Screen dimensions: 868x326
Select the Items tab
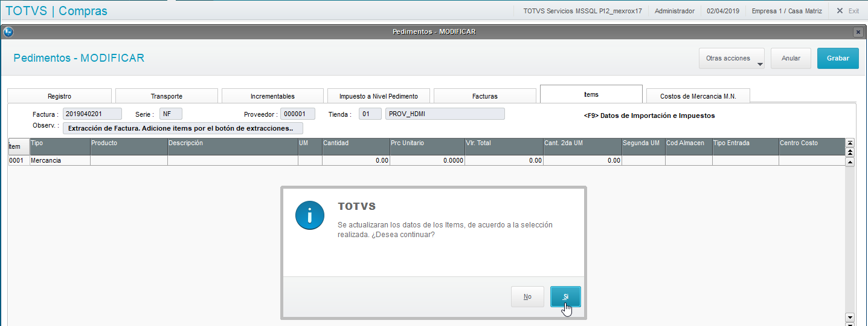point(591,94)
